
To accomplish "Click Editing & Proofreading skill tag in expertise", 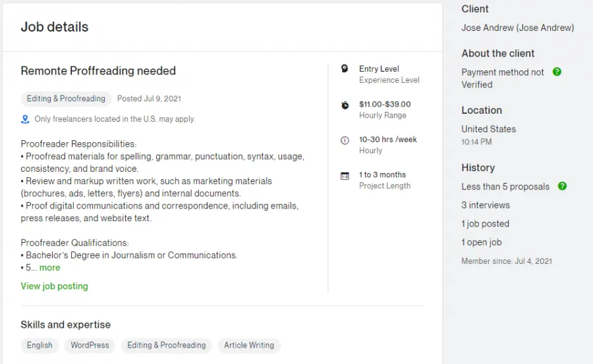I will [x=167, y=345].
